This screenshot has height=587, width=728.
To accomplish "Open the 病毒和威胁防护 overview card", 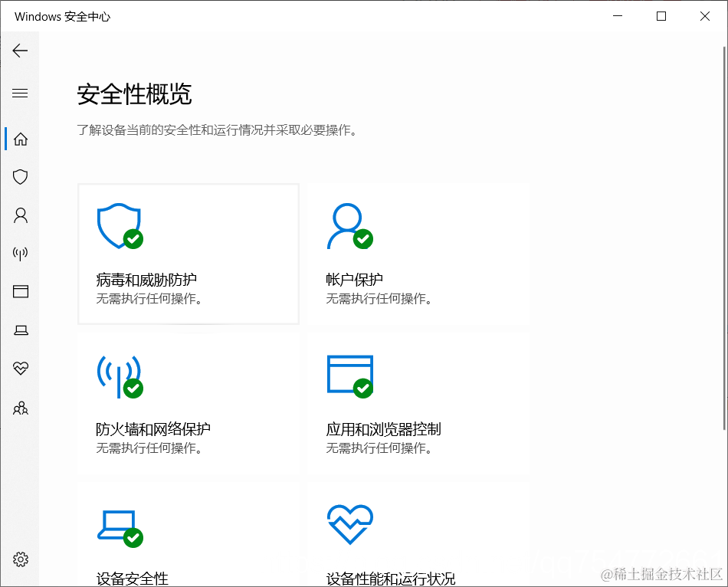I will [x=188, y=253].
